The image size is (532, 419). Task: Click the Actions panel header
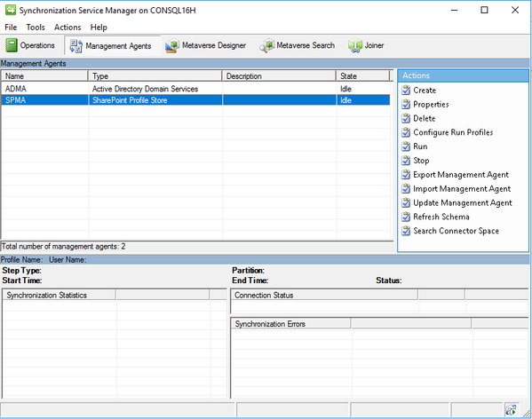click(463, 75)
